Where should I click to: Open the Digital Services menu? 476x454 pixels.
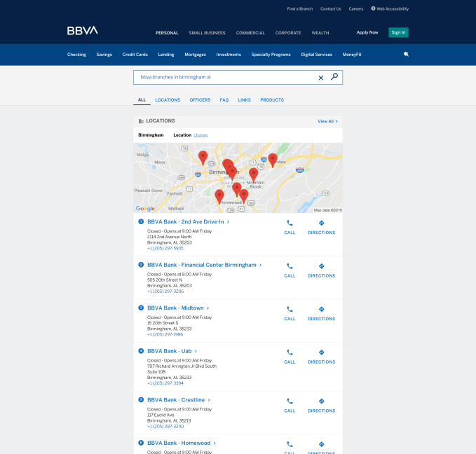coord(317,55)
